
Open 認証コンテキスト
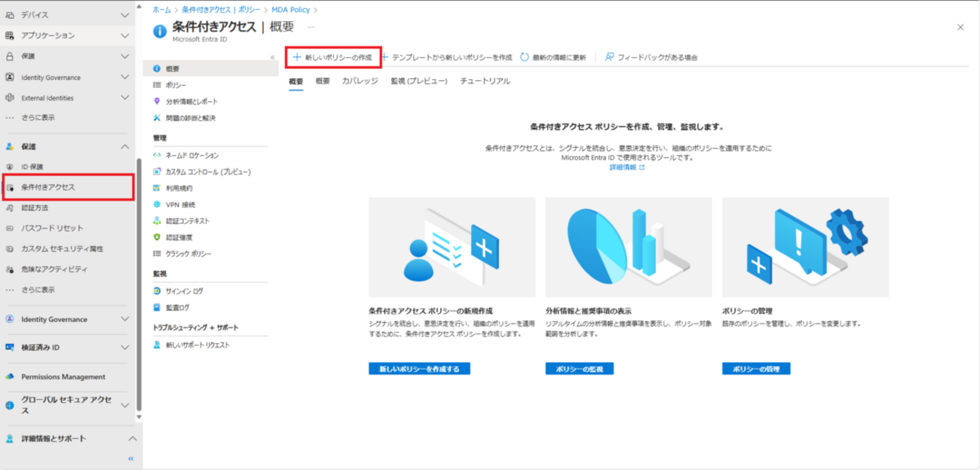(187, 221)
